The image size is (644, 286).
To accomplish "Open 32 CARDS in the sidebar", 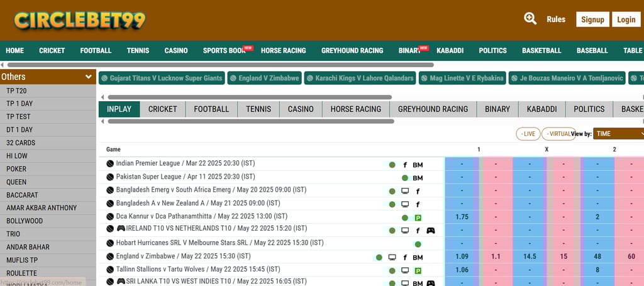I will (x=48, y=143).
